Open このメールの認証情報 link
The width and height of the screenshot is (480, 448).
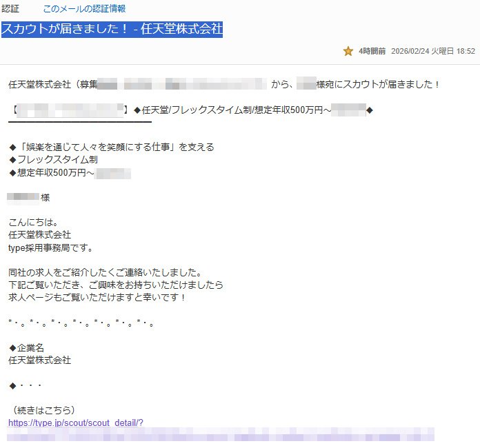click(x=85, y=8)
